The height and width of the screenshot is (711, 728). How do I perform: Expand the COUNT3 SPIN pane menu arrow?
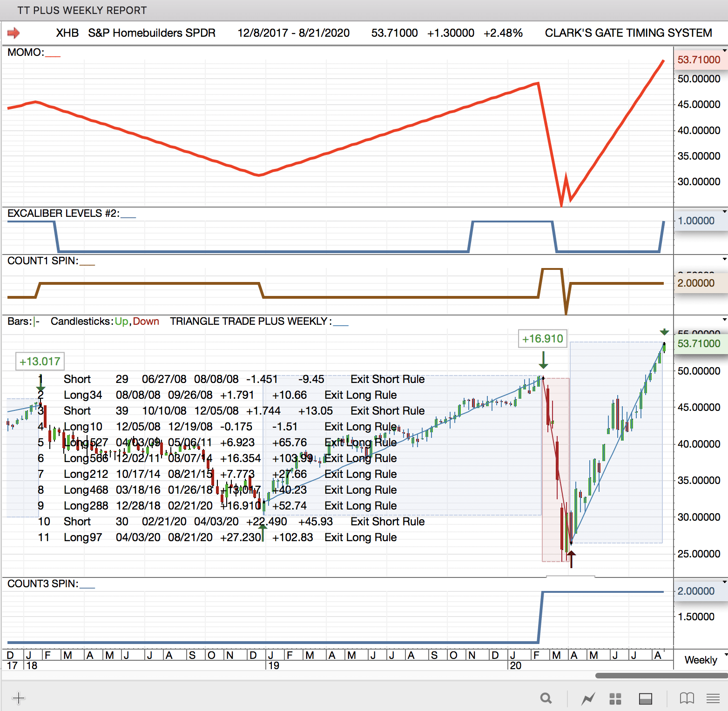[x=724, y=582]
